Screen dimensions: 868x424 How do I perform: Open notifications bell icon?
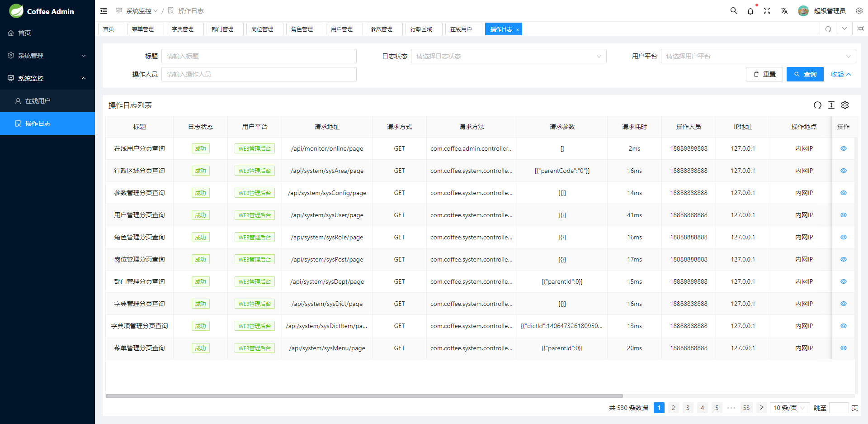pyautogui.click(x=750, y=11)
